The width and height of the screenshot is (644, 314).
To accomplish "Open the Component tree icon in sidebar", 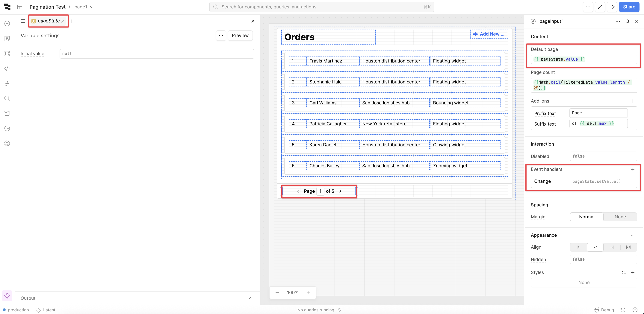I will coord(7,54).
